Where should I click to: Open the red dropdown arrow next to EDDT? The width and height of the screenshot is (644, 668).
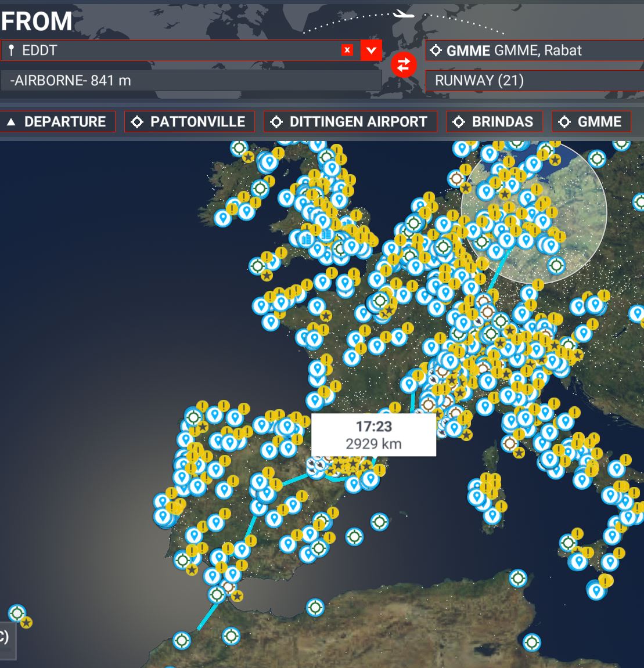click(371, 50)
